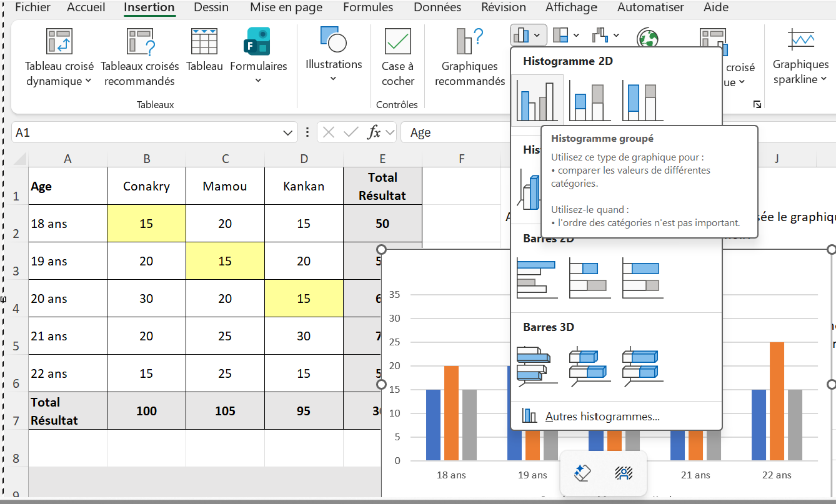Switch to the Formules tab
Screen dimensions: 836x504
368,7
